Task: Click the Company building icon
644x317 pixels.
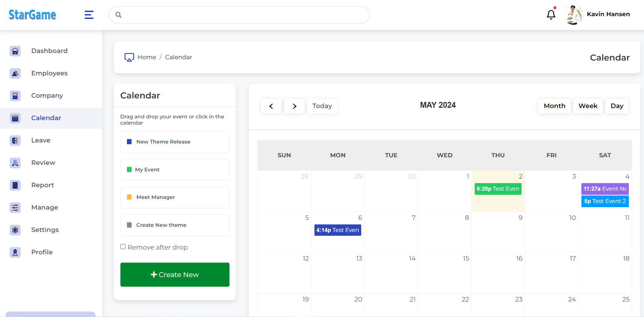Action: pos(15,96)
